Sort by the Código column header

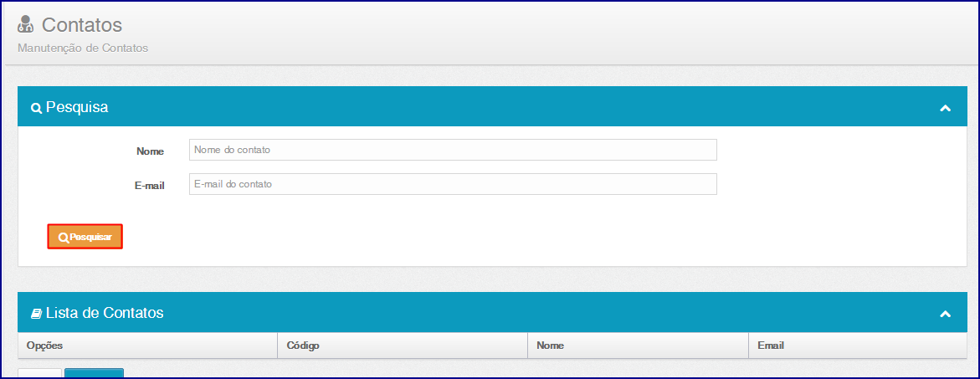[x=403, y=346]
